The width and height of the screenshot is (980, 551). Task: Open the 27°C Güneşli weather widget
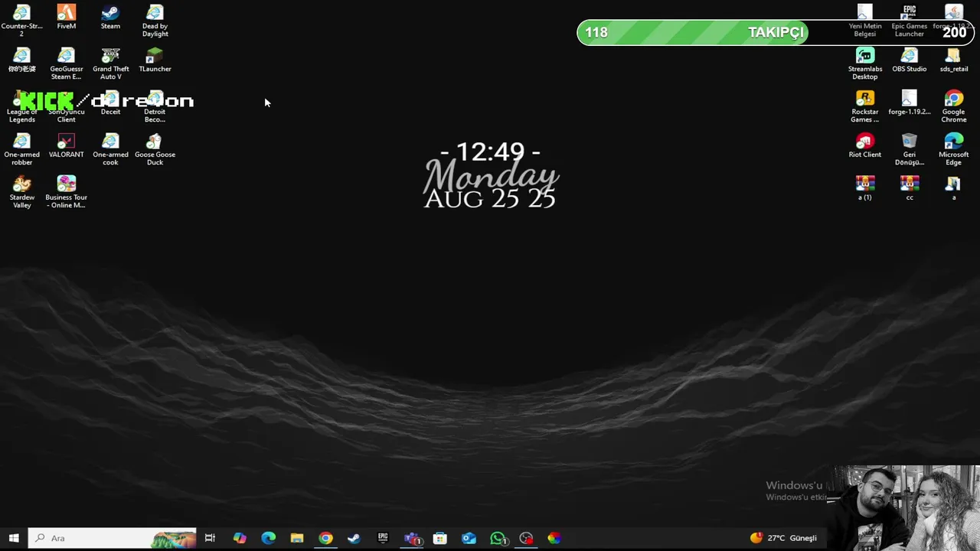click(x=783, y=538)
